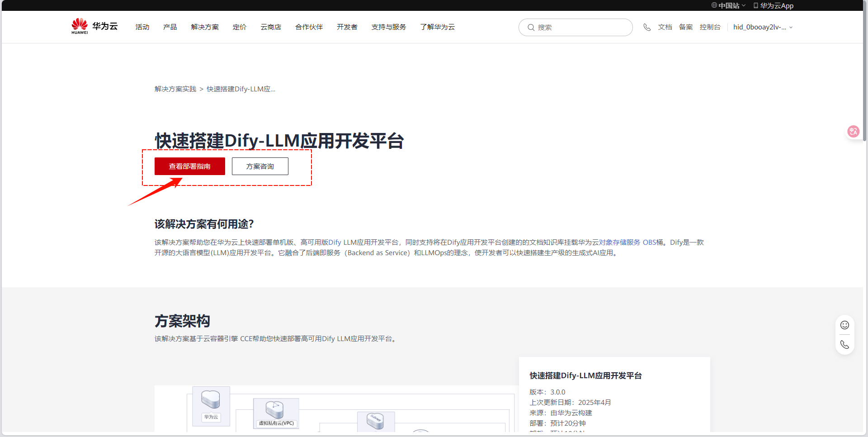Open the 产品 menu
868x437 pixels.
(170, 27)
